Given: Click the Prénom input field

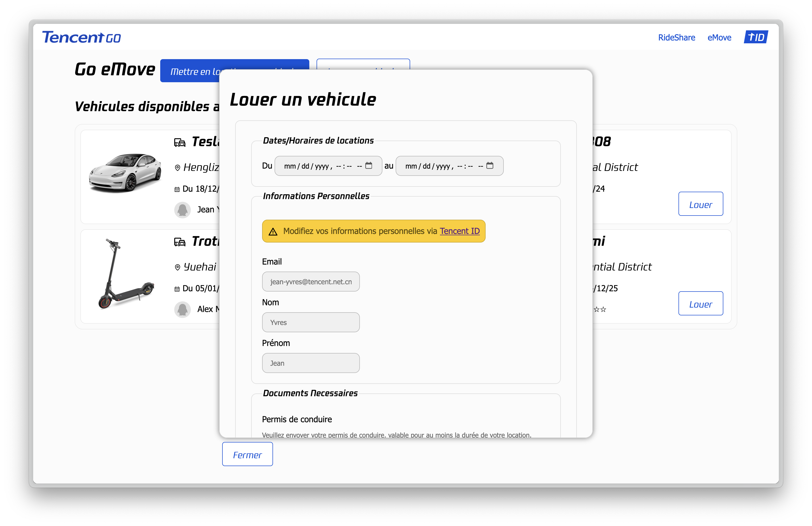Looking at the screenshot, I should coord(311,363).
